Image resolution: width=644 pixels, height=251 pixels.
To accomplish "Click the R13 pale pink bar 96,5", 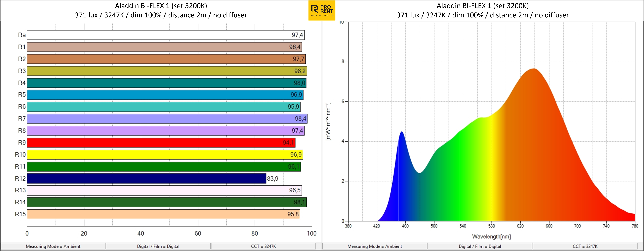I will click(x=164, y=190).
